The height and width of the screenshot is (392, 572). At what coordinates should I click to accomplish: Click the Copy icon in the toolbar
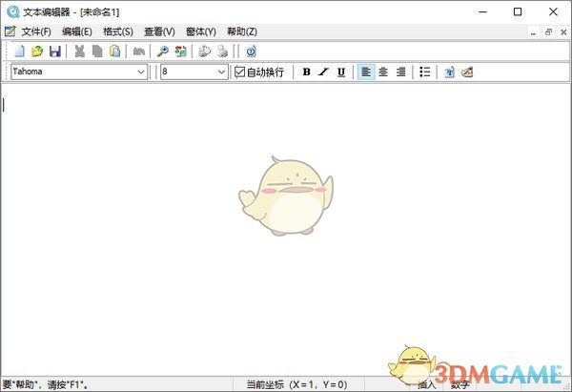point(97,52)
